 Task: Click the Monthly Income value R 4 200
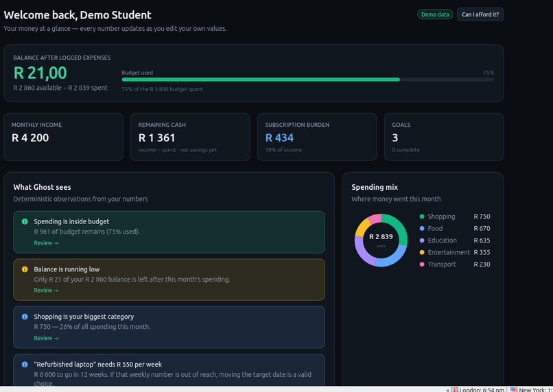click(30, 138)
